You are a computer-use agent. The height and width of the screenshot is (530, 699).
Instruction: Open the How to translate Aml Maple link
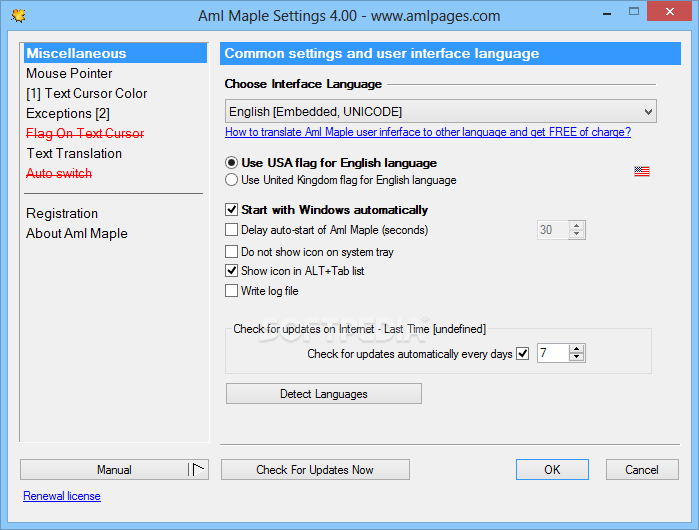pyautogui.click(x=428, y=132)
